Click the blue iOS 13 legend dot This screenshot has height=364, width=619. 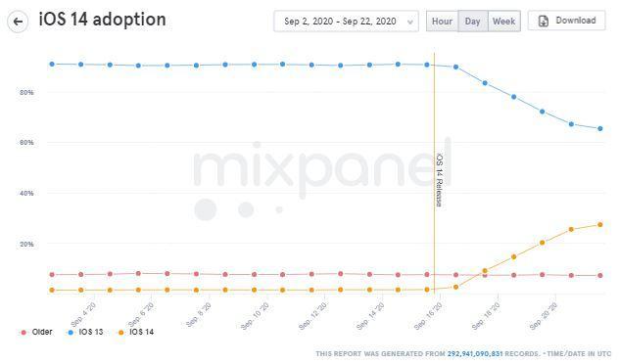71,333
